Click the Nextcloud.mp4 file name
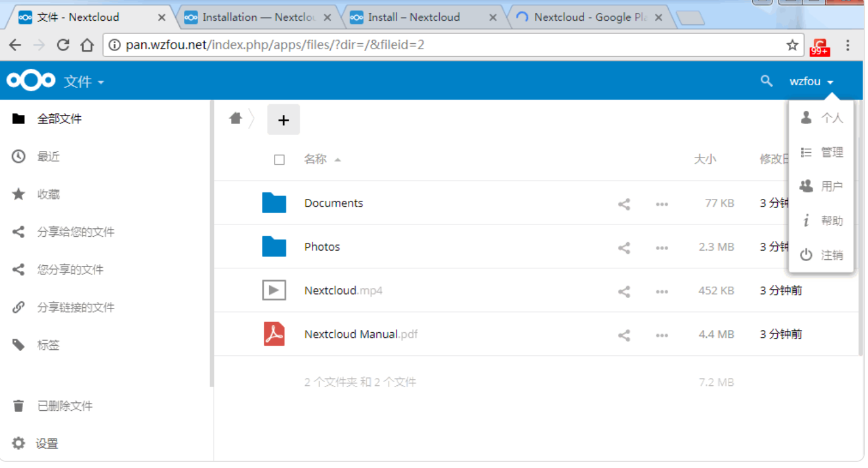The width and height of the screenshot is (868, 468). tap(344, 291)
